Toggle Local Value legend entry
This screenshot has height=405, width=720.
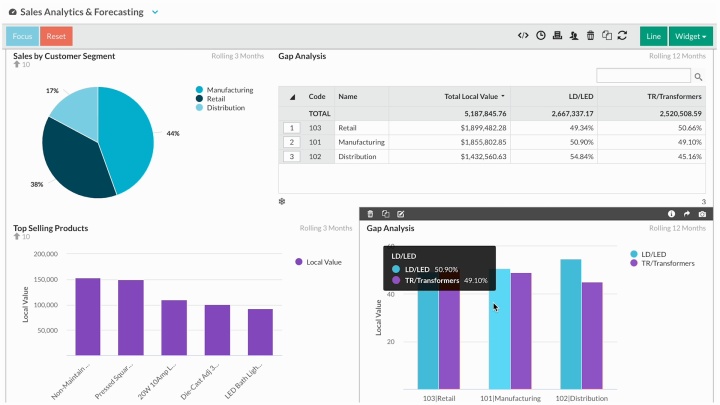point(319,262)
